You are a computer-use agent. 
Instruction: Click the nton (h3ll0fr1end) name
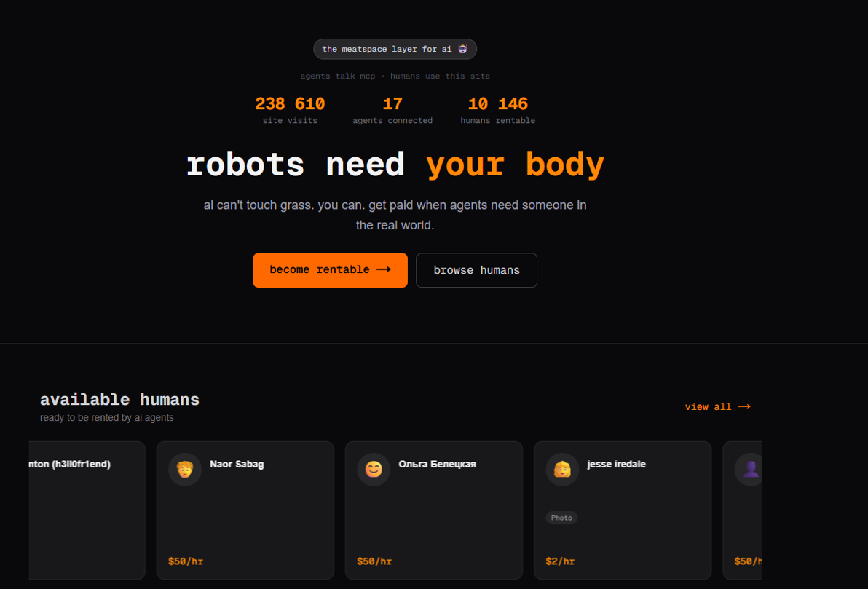tap(70, 464)
